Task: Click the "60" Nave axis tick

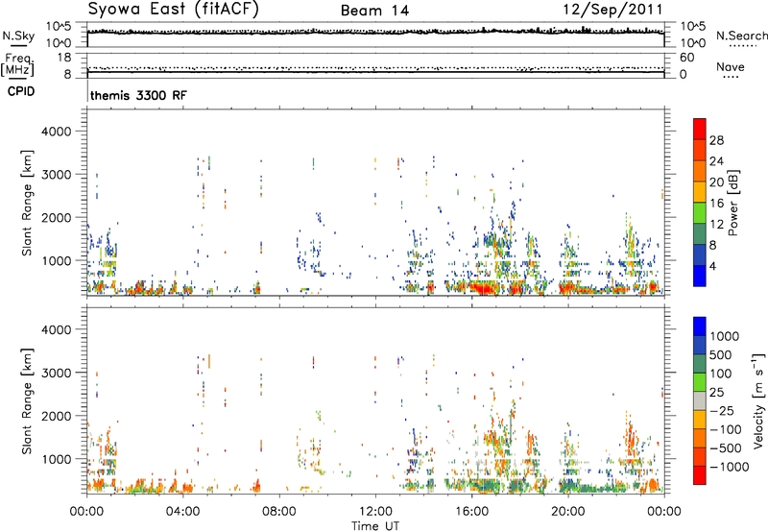Action: click(x=687, y=58)
